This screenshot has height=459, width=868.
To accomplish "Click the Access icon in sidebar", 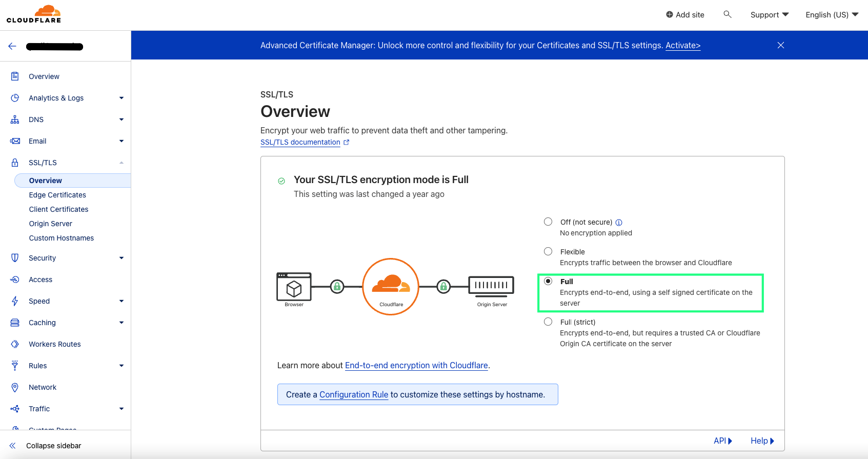I will [x=15, y=280].
